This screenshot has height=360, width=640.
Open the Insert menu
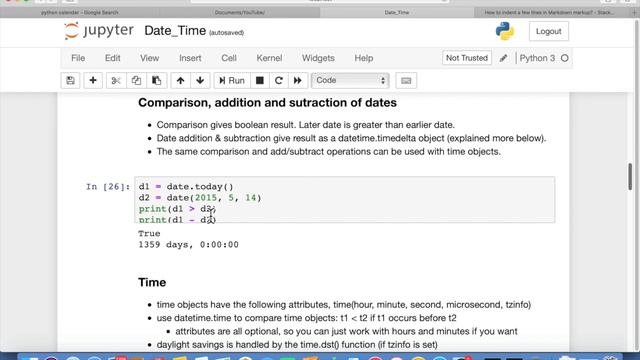190,58
